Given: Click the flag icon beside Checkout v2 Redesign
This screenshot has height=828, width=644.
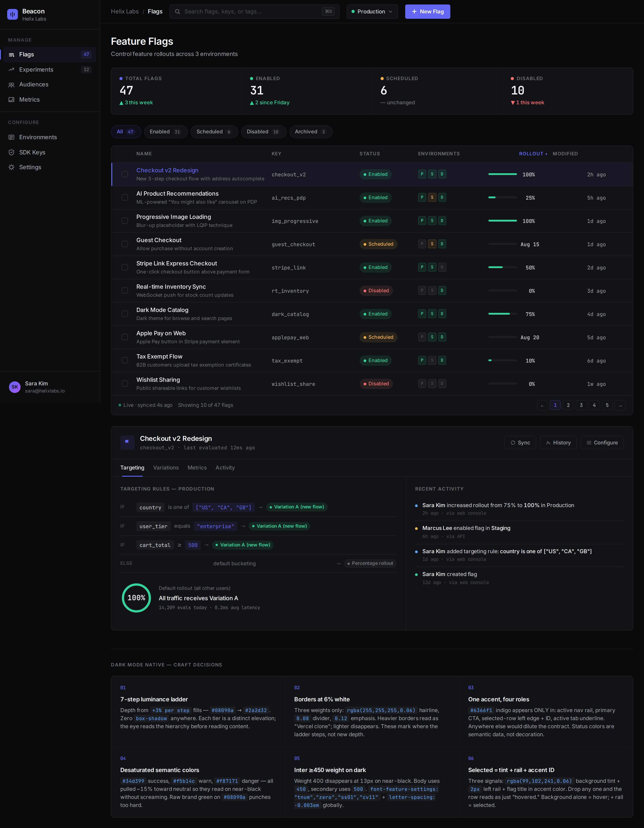Looking at the screenshot, I should pyautogui.click(x=127, y=442).
